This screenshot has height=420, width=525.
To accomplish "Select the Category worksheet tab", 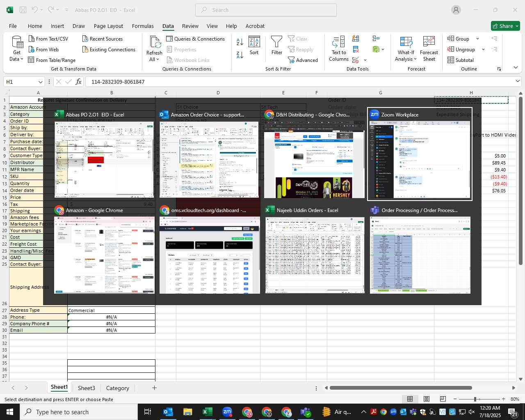I will click(x=117, y=388).
